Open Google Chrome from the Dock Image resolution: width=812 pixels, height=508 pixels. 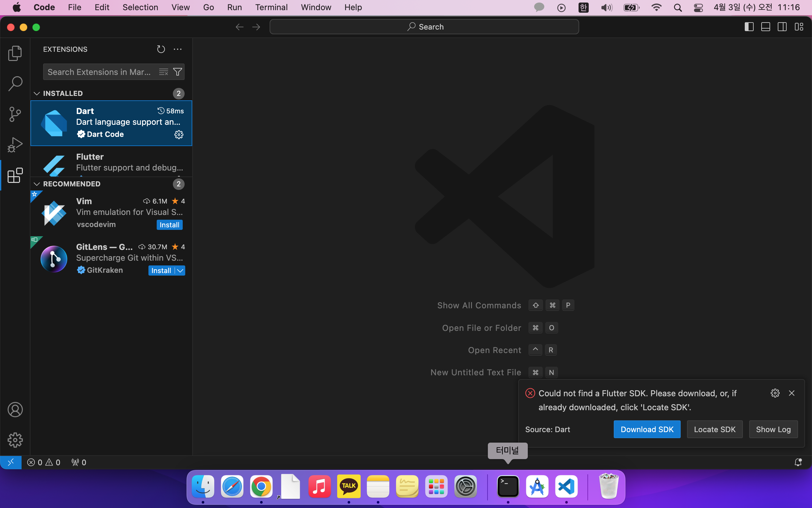[261, 486]
